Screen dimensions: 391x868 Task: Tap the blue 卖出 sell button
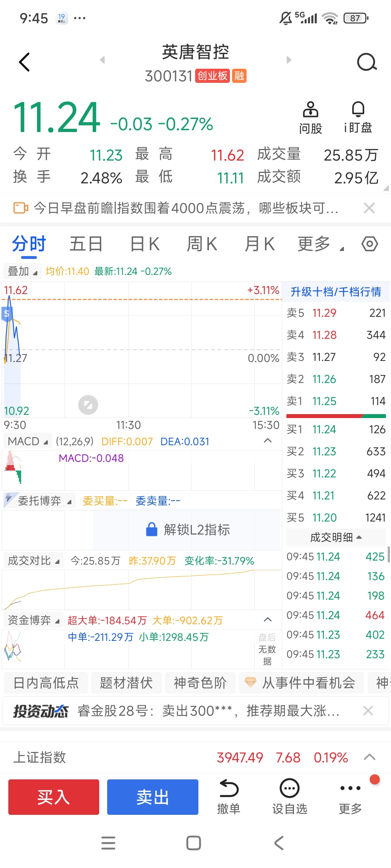click(x=152, y=797)
